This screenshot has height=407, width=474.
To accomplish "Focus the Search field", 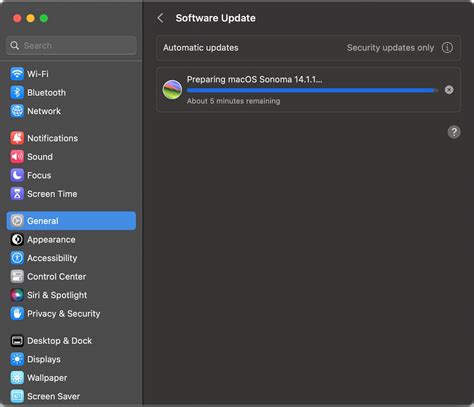I will coord(71,45).
